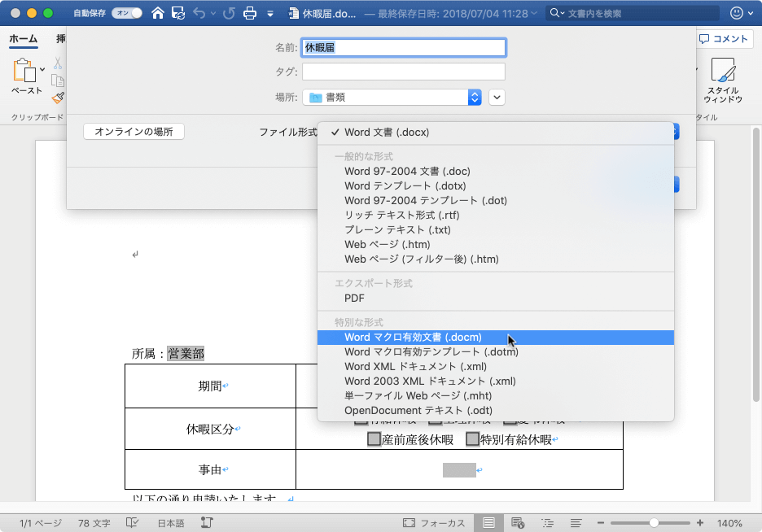This screenshot has width=762, height=532.
Task: Choose PDF export format
Action: [496, 298]
